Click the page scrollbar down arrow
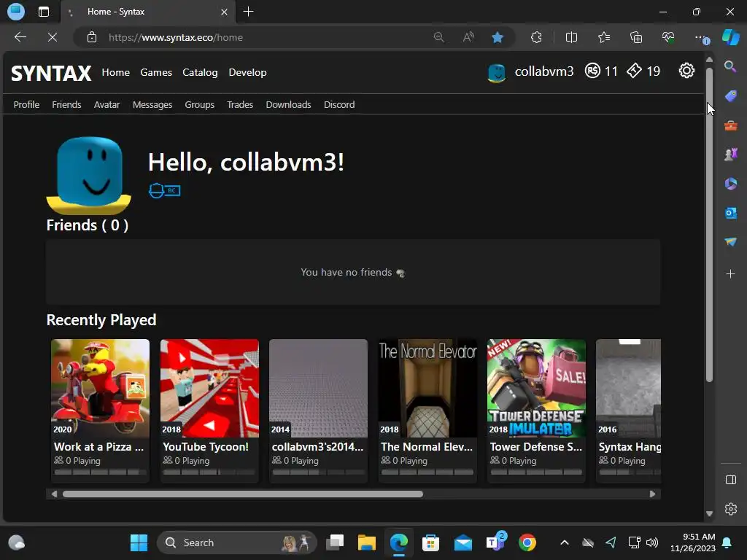Image resolution: width=747 pixels, height=560 pixels. pos(709,514)
